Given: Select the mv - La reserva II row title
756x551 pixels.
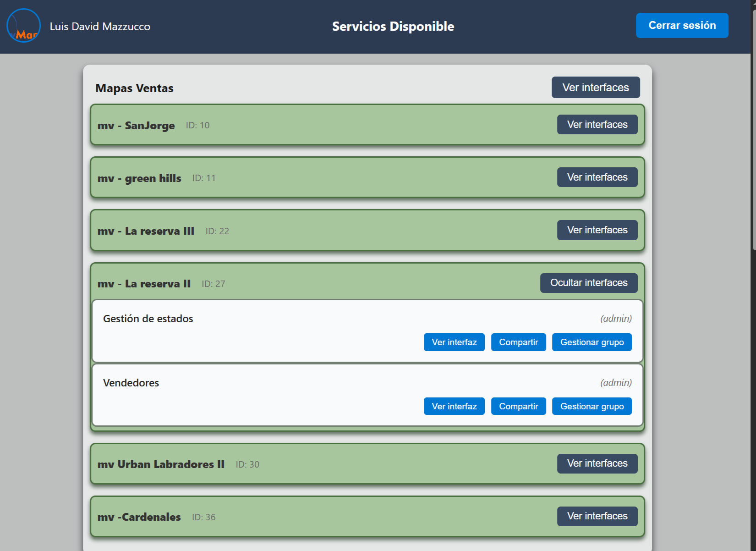Looking at the screenshot, I should (144, 284).
